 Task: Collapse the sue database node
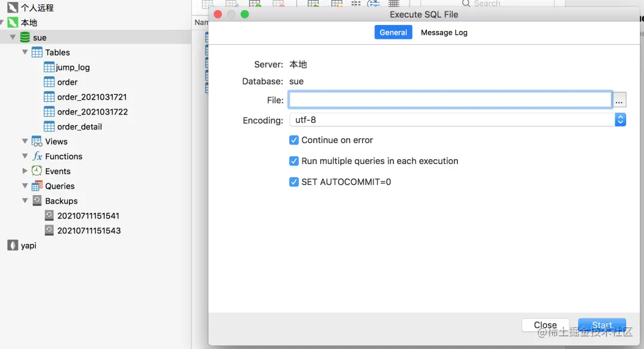coord(13,38)
